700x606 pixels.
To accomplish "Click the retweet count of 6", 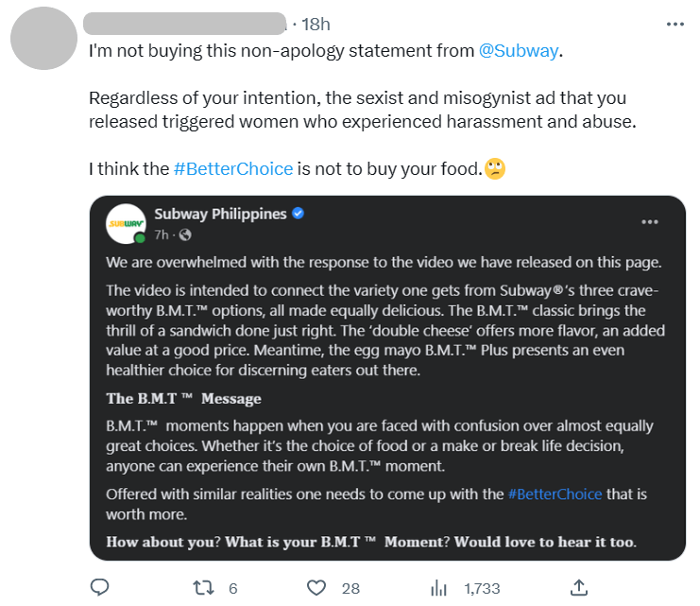I will (233, 589).
